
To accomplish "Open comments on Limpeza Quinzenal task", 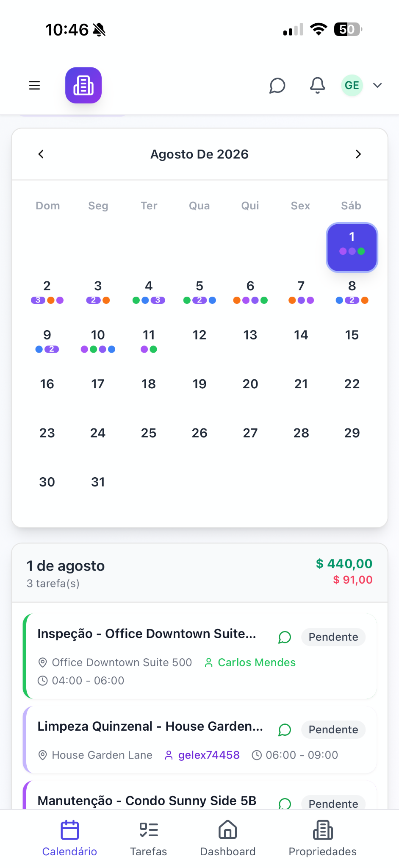I will point(285,729).
